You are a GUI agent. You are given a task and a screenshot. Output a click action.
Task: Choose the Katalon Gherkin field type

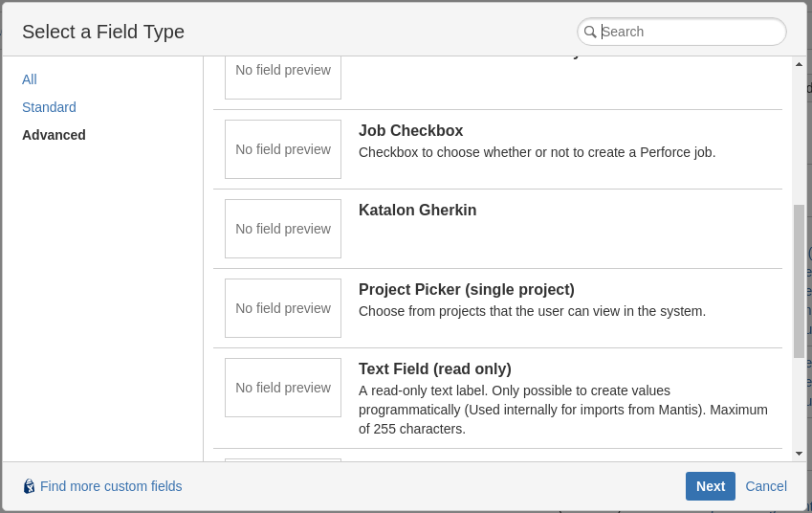point(417,211)
